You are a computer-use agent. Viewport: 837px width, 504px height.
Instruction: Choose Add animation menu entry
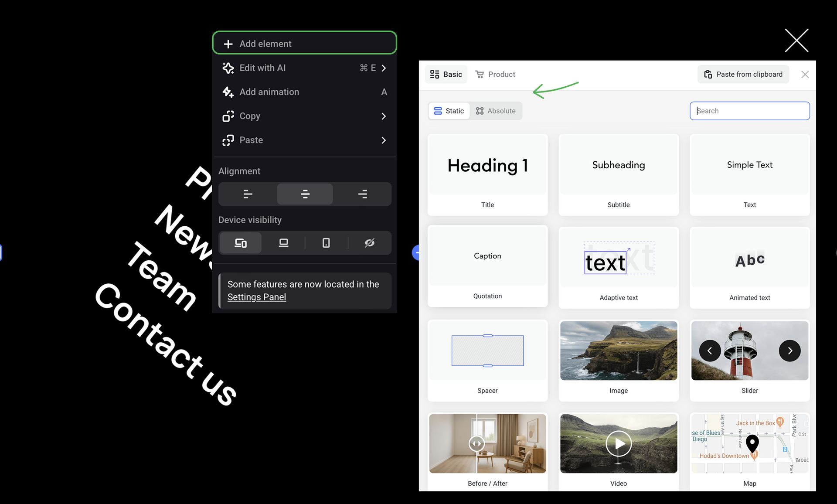[x=269, y=92]
